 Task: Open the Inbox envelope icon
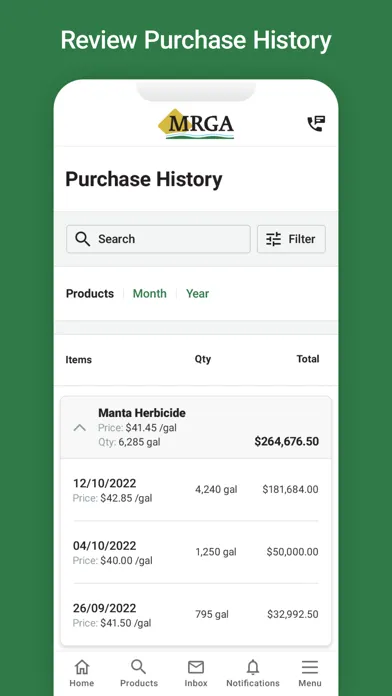[196, 667]
